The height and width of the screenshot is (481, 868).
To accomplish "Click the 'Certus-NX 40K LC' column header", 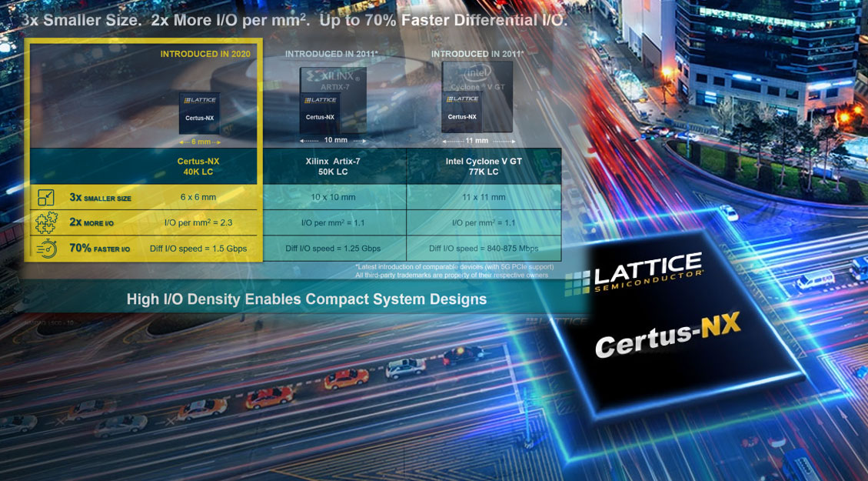I will click(x=198, y=166).
